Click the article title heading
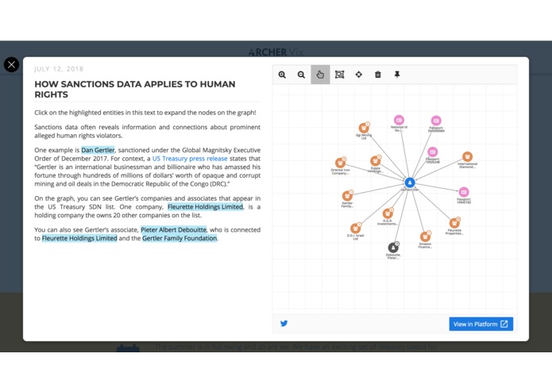Viewport: 552px width, 392px height. [x=135, y=90]
